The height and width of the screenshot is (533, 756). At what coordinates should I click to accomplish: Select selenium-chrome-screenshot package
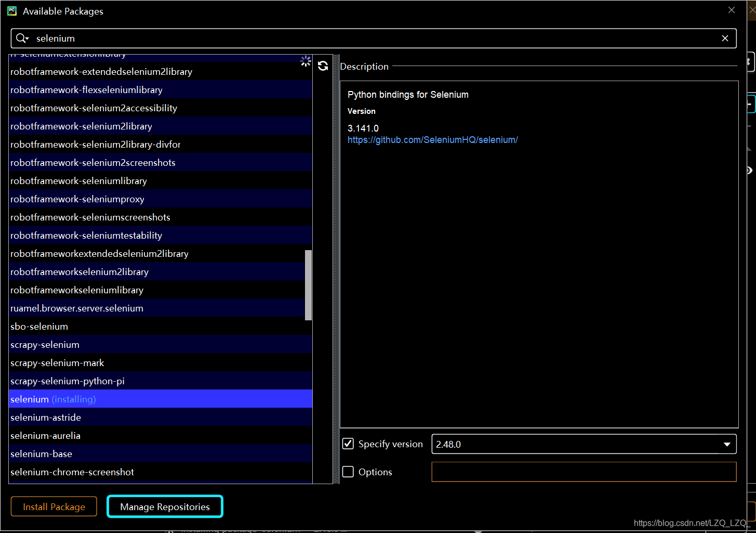161,472
